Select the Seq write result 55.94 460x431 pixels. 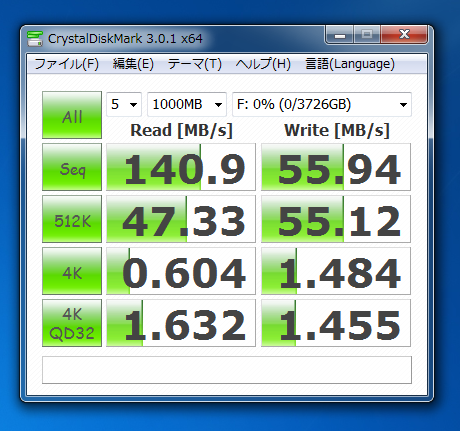[x=336, y=167]
